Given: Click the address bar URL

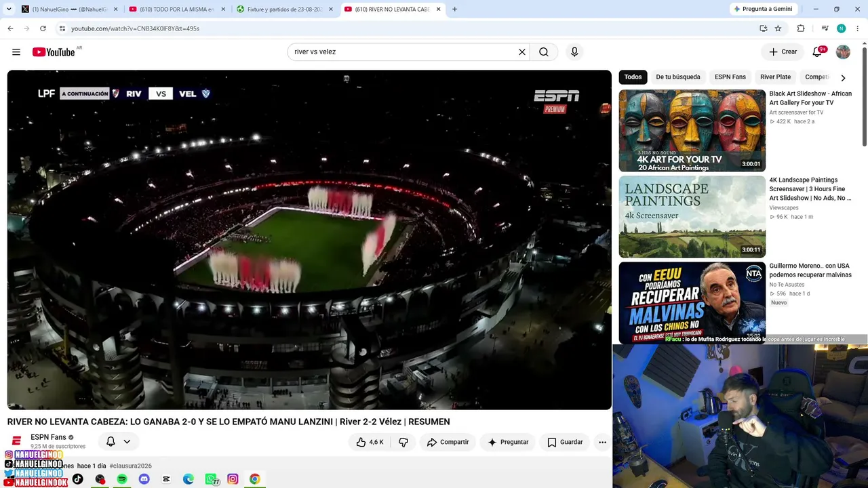Looking at the screenshot, I should 135,28.
